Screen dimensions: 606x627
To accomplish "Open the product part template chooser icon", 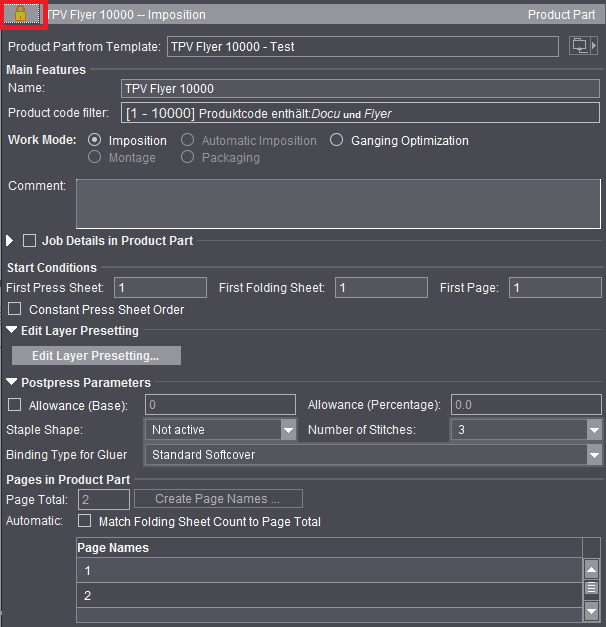I will coord(582,47).
